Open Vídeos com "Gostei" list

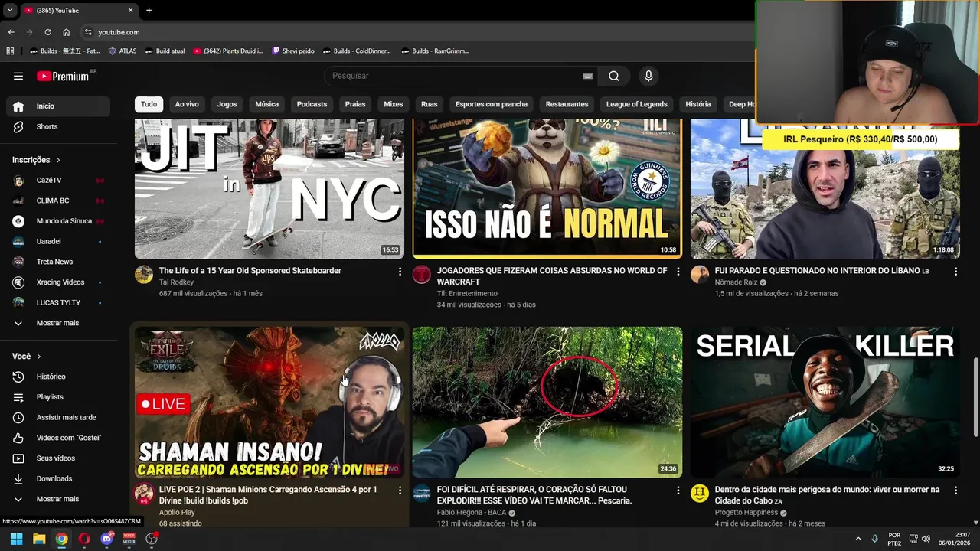[58, 438]
